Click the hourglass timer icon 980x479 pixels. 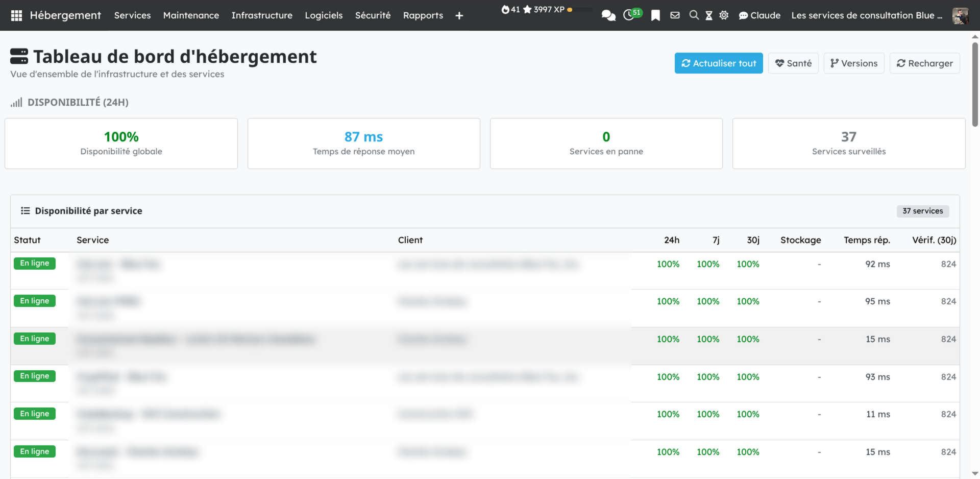pos(709,15)
